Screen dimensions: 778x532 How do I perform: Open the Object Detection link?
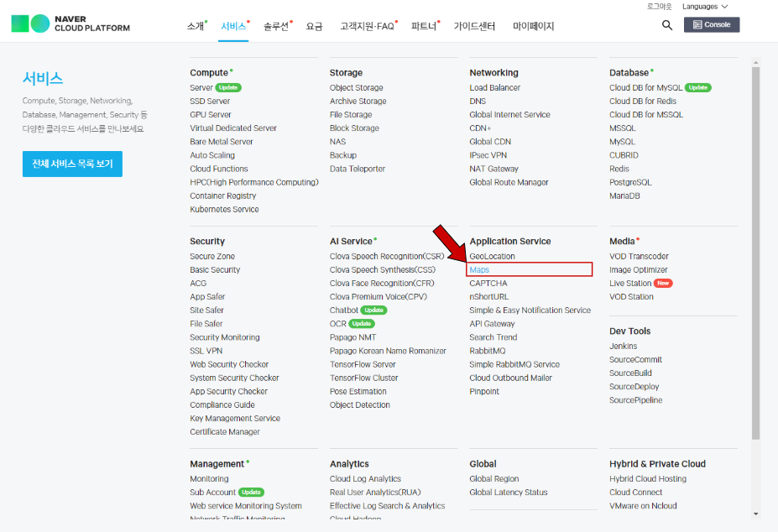click(x=360, y=405)
